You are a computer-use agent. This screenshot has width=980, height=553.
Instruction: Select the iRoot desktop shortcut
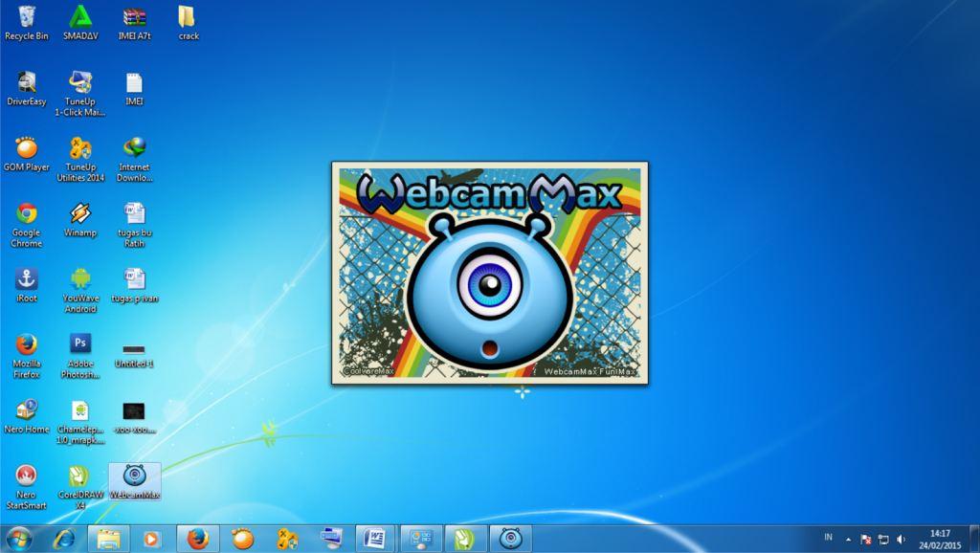(26, 285)
